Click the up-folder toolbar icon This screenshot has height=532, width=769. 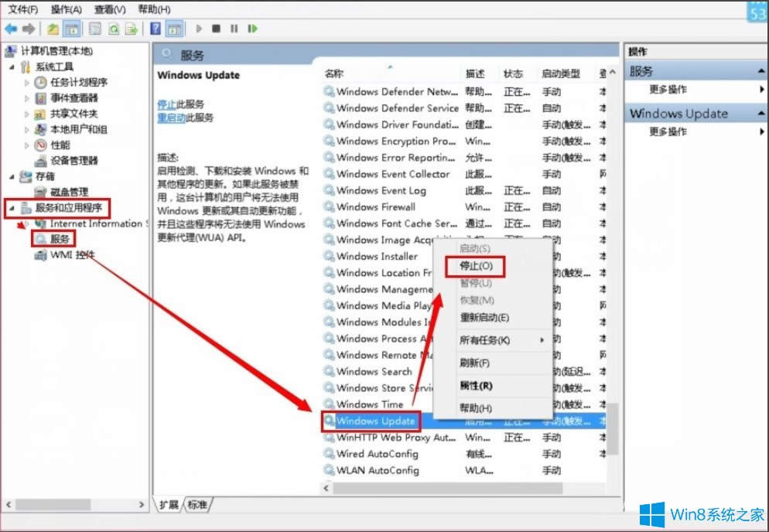[x=53, y=29]
